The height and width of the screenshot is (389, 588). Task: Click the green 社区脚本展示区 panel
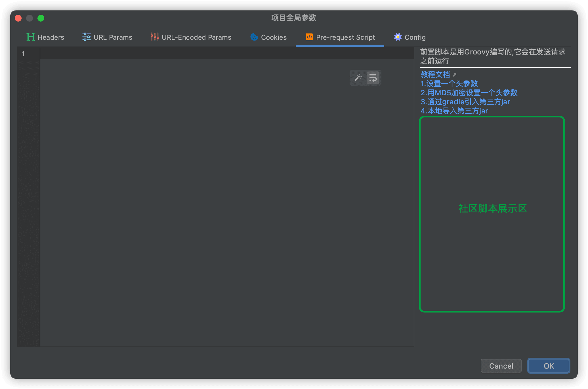click(x=492, y=208)
